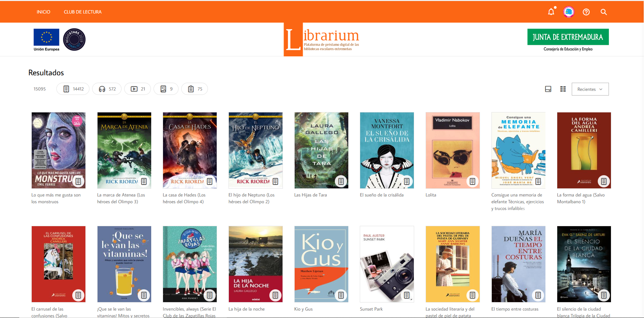Click ebook icon on Las Hijas de Tara cover
The width and height of the screenshot is (644, 318).
click(341, 181)
